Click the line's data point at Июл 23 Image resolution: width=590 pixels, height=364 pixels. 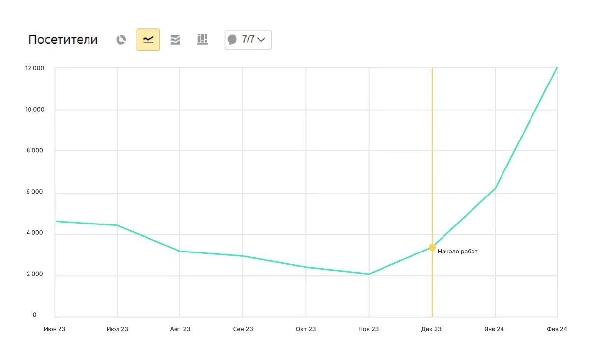tap(117, 225)
